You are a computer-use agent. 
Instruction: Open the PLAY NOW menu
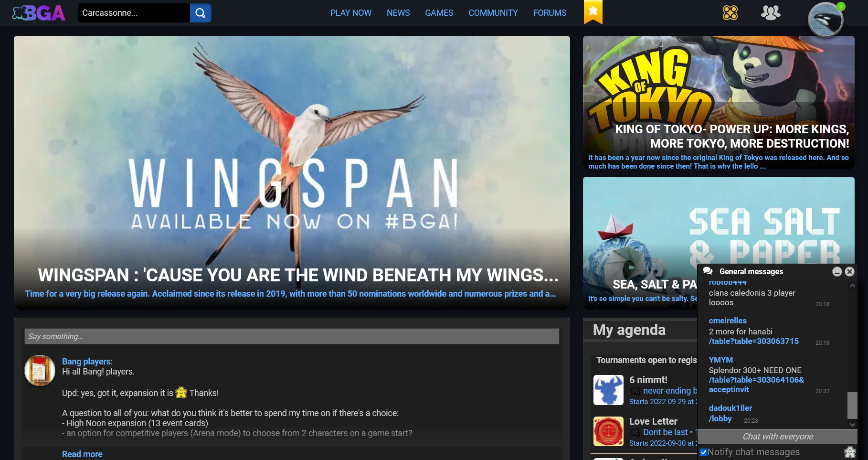click(x=351, y=13)
